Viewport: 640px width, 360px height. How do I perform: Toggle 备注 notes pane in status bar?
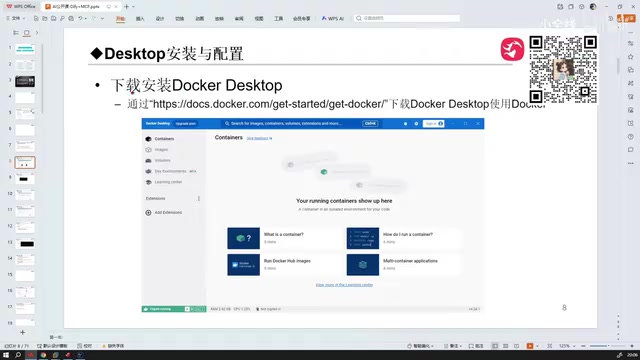(453, 346)
